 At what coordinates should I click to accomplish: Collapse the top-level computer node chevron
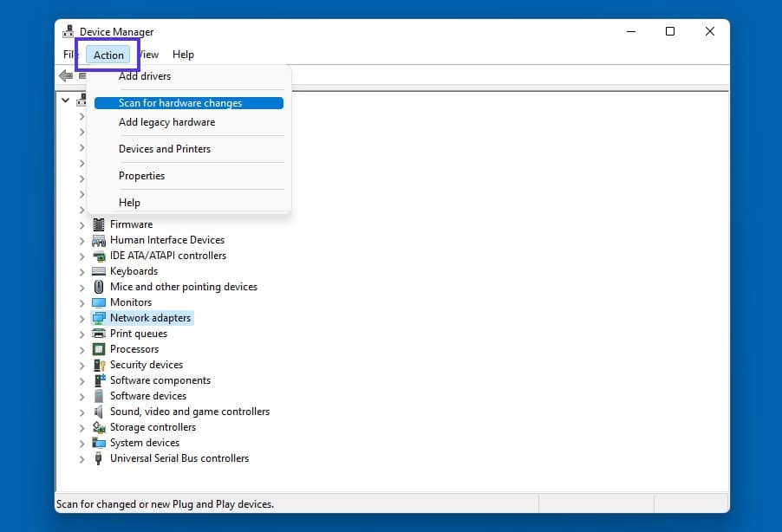(67, 100)
